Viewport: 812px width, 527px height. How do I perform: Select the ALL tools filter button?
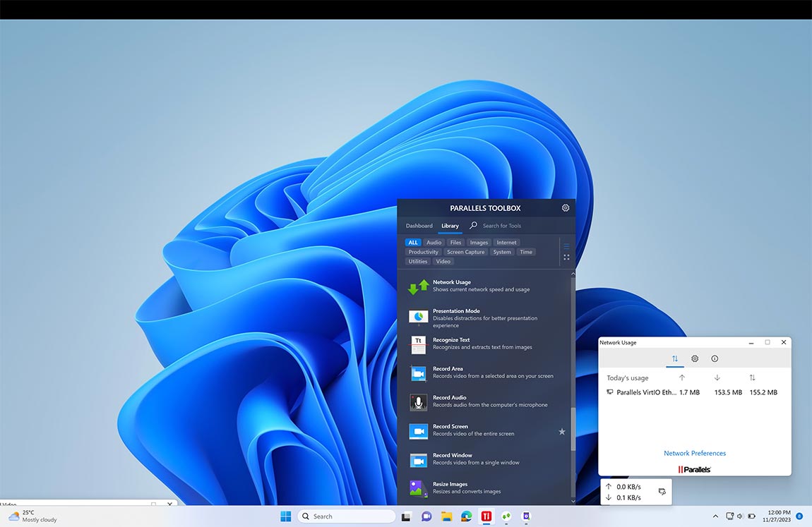[412, 242]
